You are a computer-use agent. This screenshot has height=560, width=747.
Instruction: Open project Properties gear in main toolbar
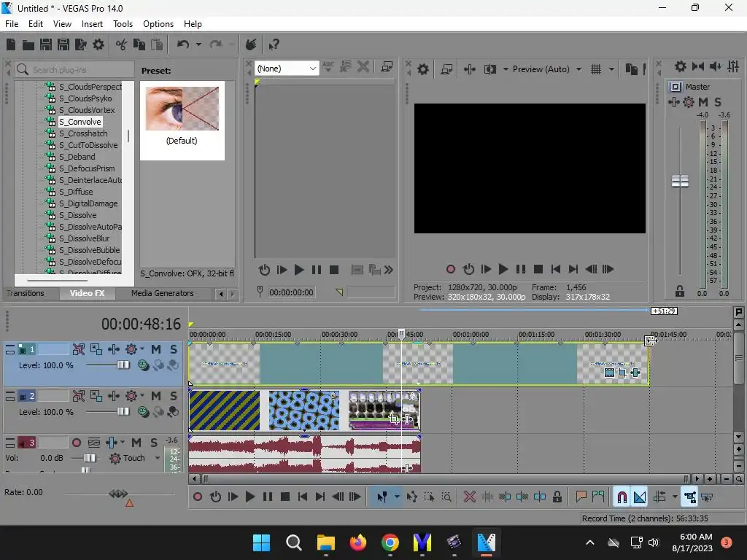[x=98, y=44]
